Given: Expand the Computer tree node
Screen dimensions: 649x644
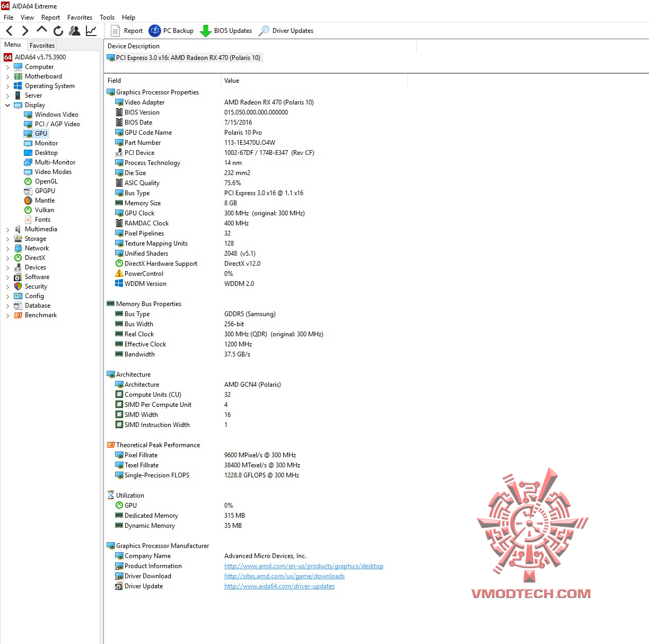Looking at the screenshot, I should [7, 67].
